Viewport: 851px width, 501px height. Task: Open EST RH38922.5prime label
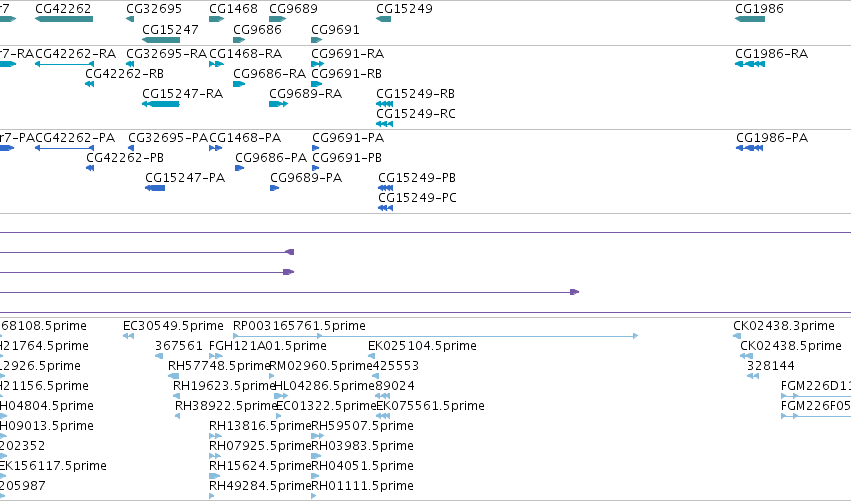coord(226,406)
